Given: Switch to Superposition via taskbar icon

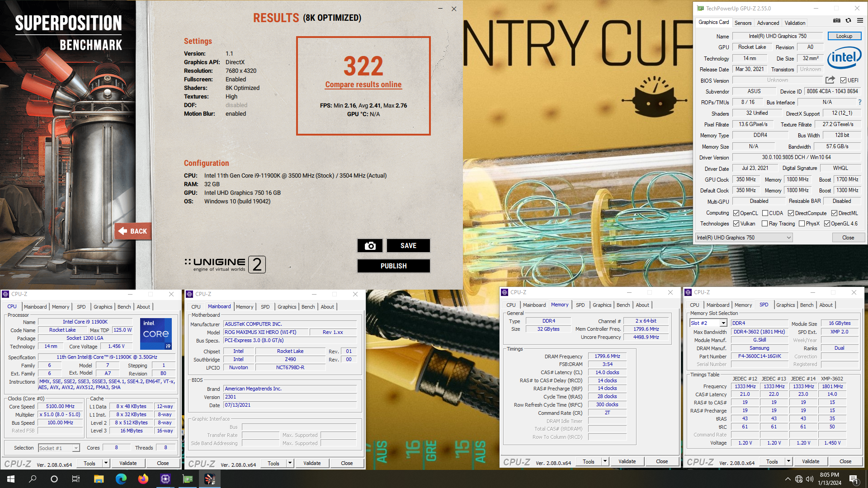Looking at the screenshot, I should point(210,479).
